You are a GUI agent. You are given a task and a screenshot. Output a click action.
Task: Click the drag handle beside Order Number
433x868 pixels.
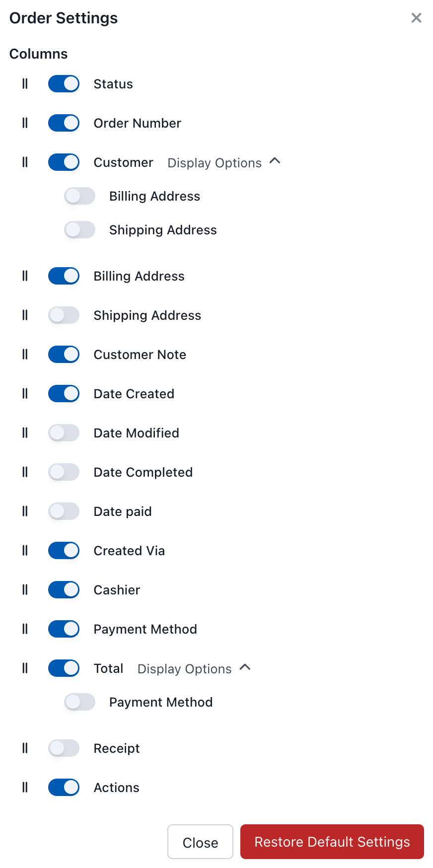click(25, 123)
